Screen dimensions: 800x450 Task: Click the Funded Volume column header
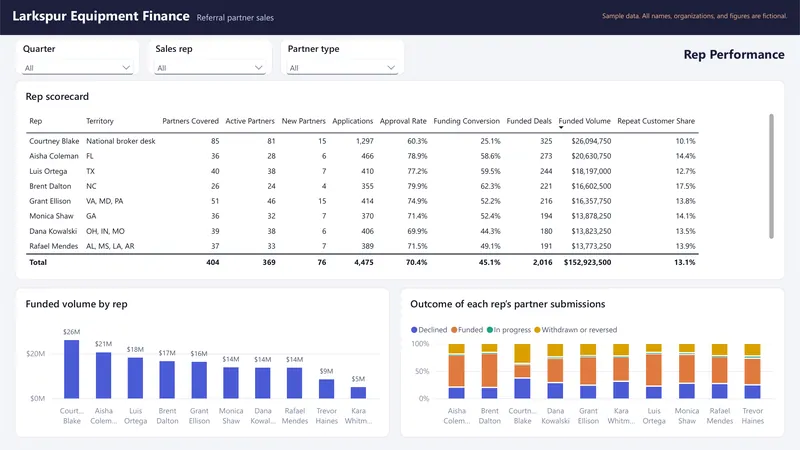tap(584, 121)
